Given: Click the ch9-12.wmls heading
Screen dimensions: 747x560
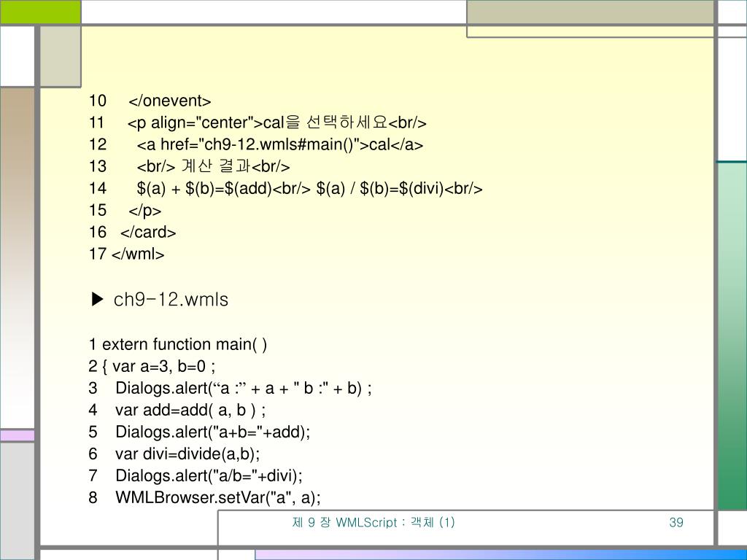Looking at the screenshot, I should pos(171,300).
